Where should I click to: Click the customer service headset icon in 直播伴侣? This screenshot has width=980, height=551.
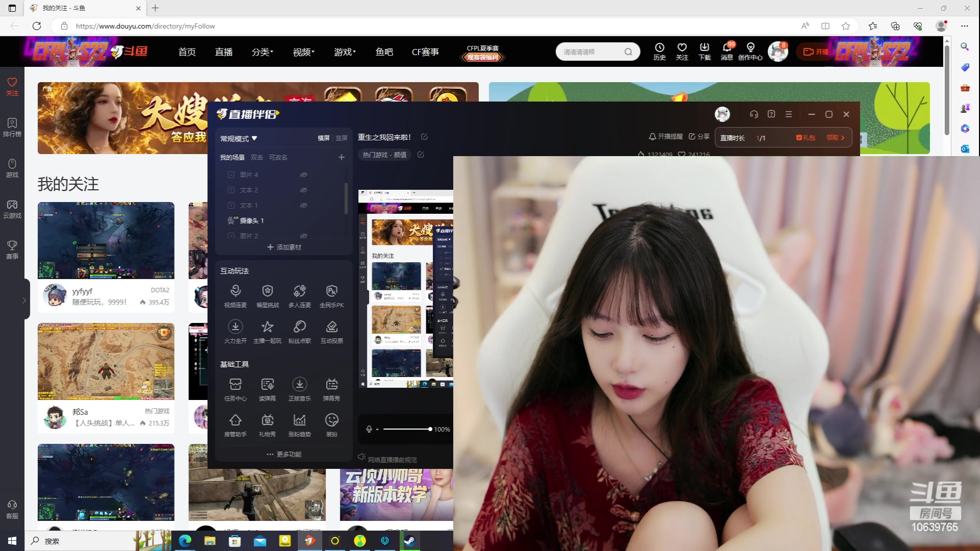(x=754, y=114)
